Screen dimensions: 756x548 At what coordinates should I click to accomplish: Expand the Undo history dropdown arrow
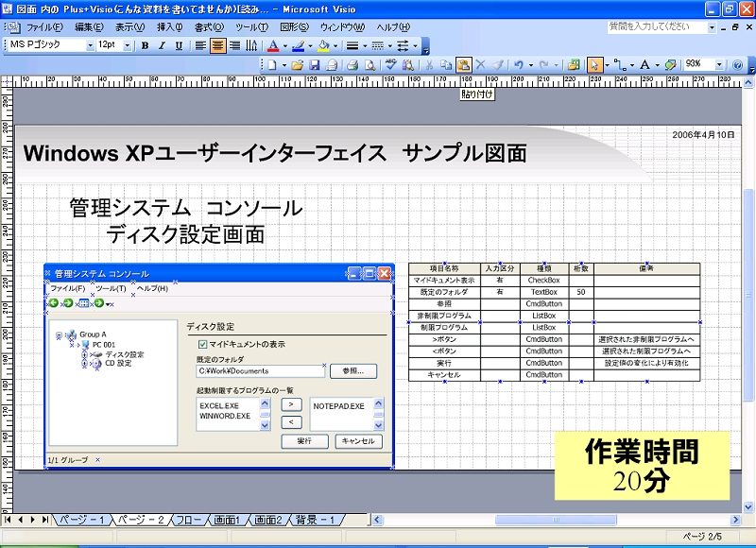(531, 65)
